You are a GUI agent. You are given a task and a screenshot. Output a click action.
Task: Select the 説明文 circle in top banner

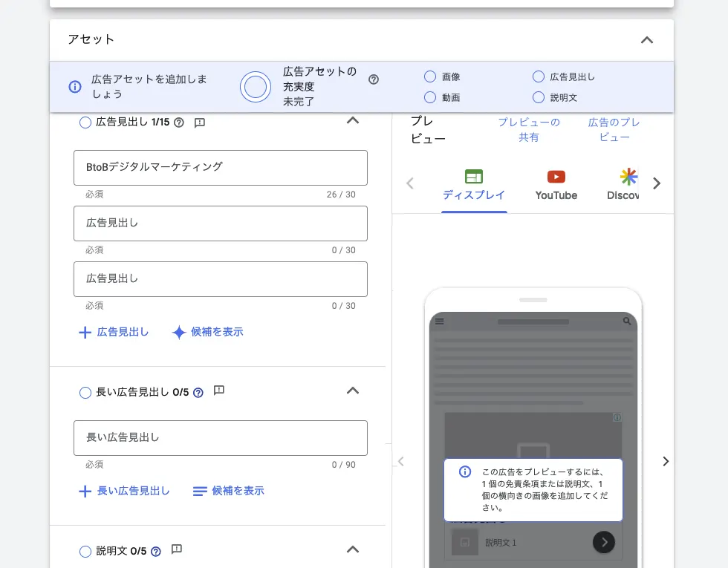(538, 97)
